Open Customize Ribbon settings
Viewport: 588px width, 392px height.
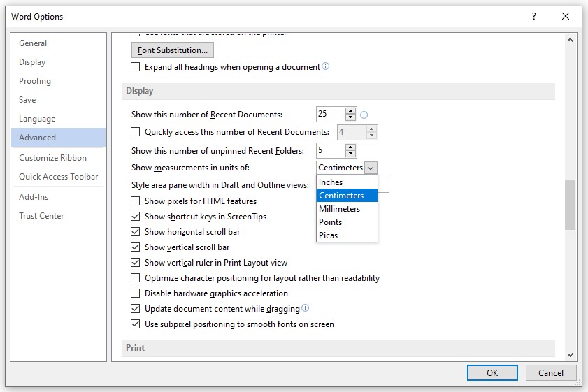(x=58, y=158)
